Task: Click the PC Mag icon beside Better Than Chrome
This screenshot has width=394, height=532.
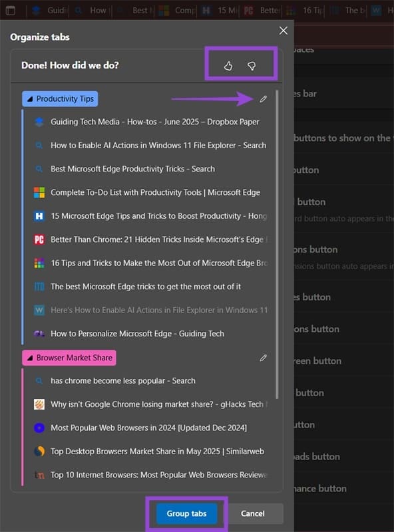Action: [x=39, y=239]
